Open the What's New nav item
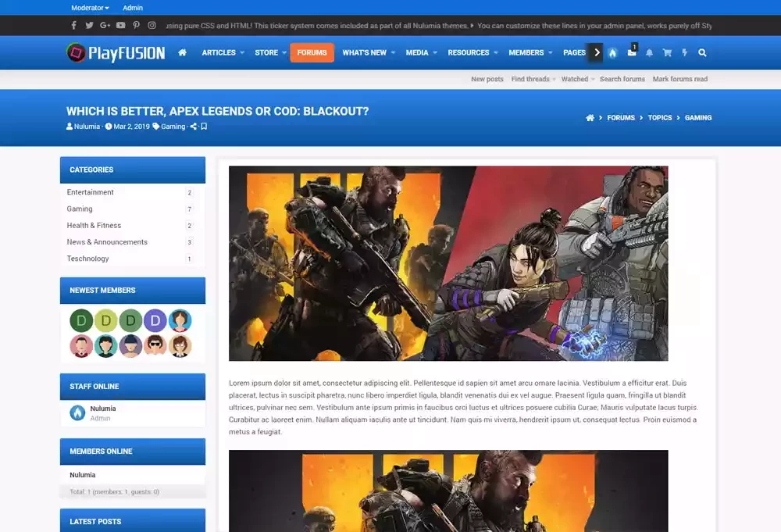The width and height of the screenshot is (781, 532). coord(364,52)
